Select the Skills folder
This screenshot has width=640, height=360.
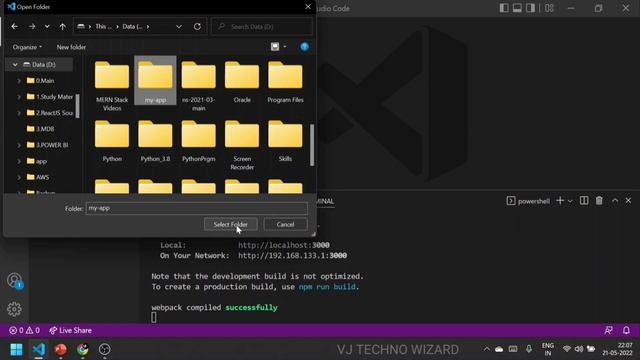[x=285, y=141]
